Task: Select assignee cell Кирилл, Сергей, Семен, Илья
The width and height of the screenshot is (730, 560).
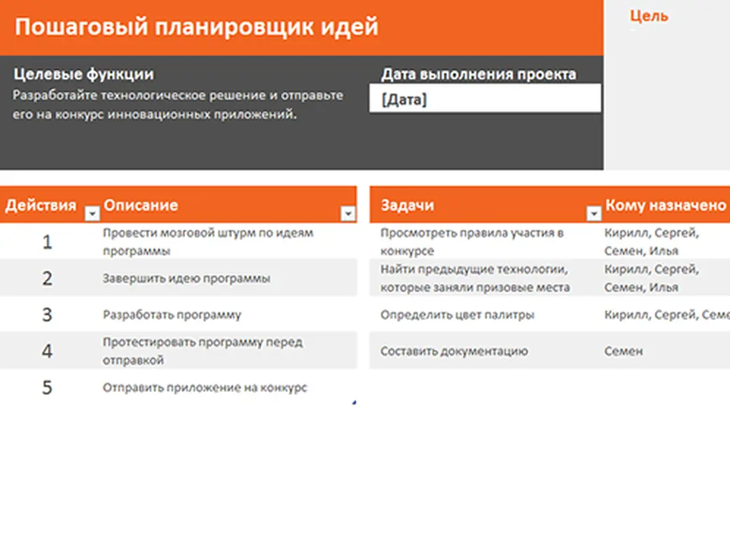Action: click(x=645, y=241)
